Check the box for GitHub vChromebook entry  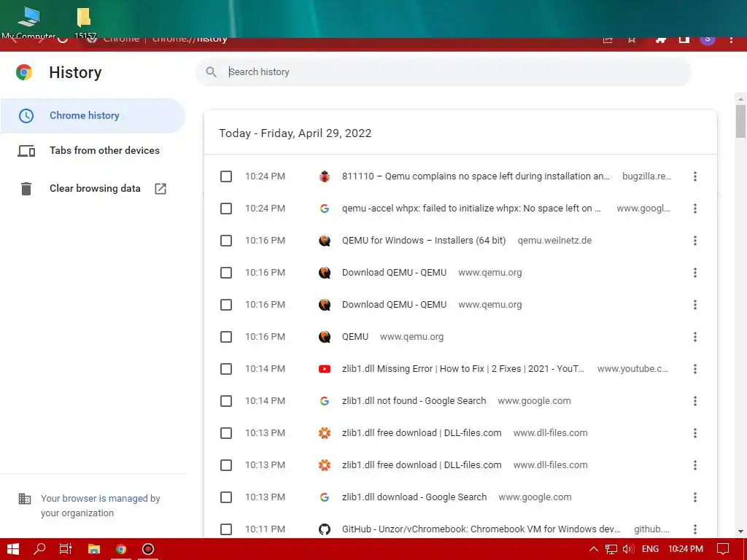(226, 529)
